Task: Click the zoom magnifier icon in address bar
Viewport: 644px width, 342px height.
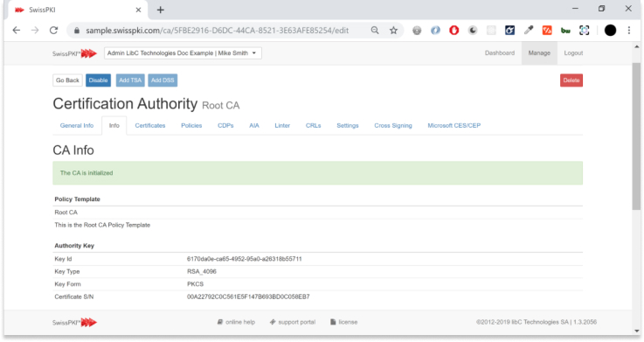Action: click(375, 31)
